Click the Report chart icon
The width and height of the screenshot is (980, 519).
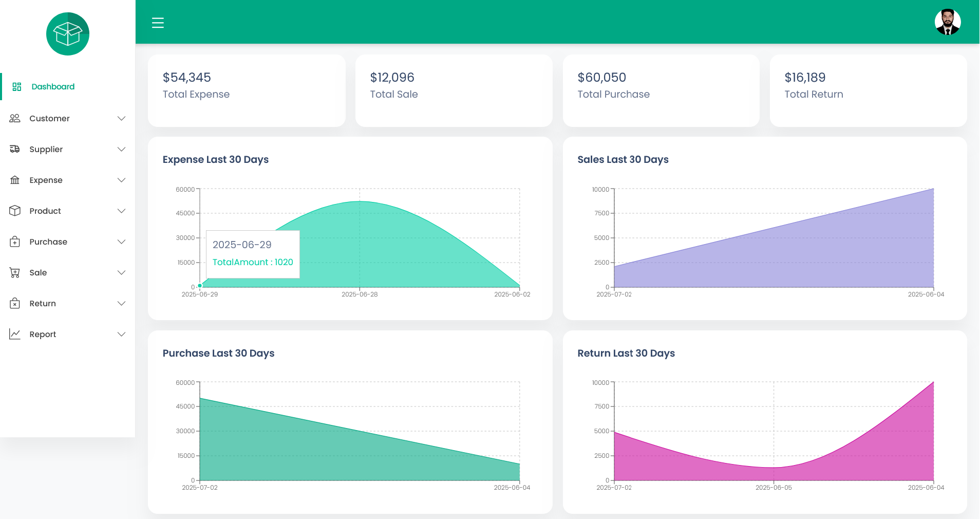tap(15, 334)
